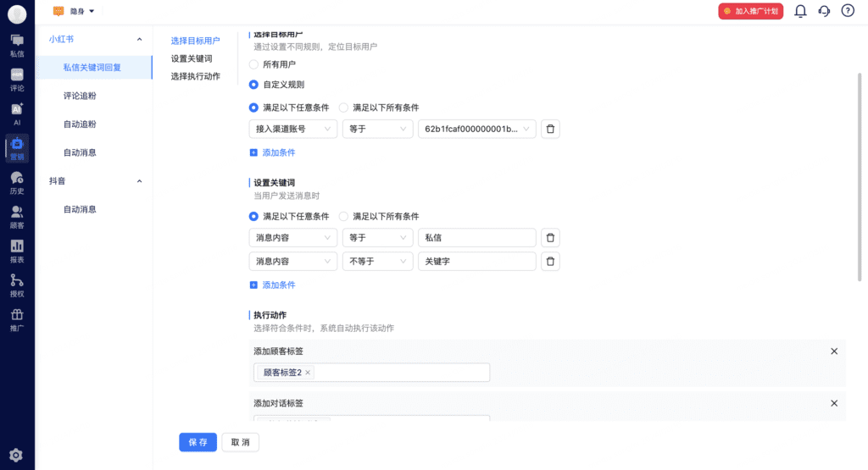Open the 等于 operator dropdown for channel account
Viewport: 868px width, 470px height.
[377, 129]
